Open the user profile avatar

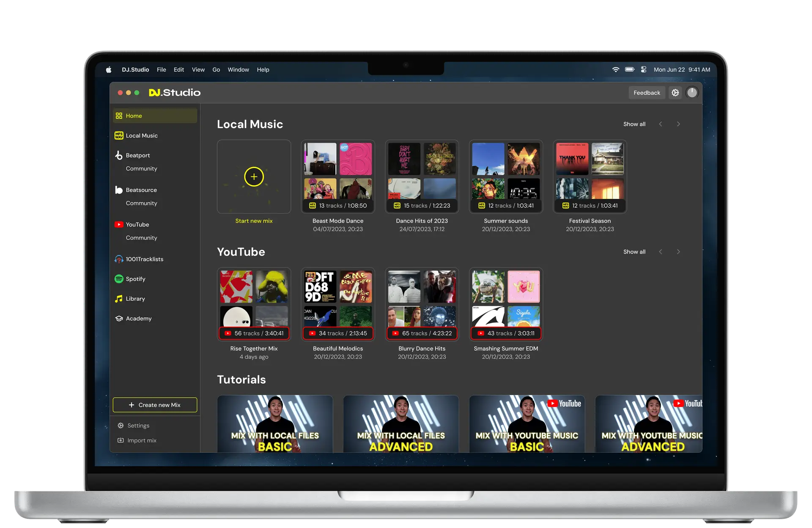(692, 93)
